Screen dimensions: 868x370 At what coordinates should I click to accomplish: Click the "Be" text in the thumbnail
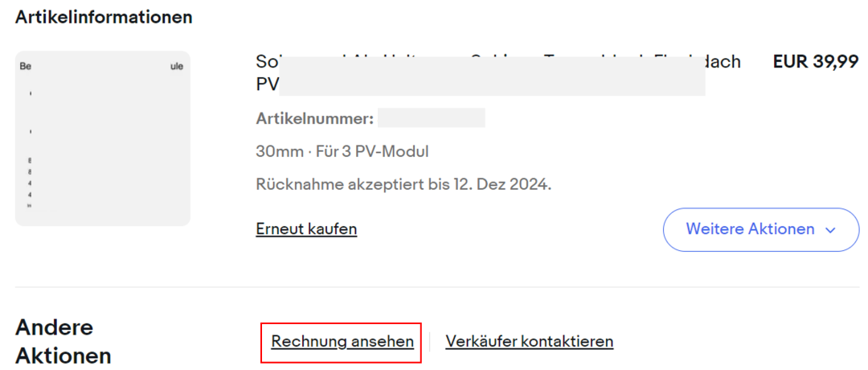(26, 67)
